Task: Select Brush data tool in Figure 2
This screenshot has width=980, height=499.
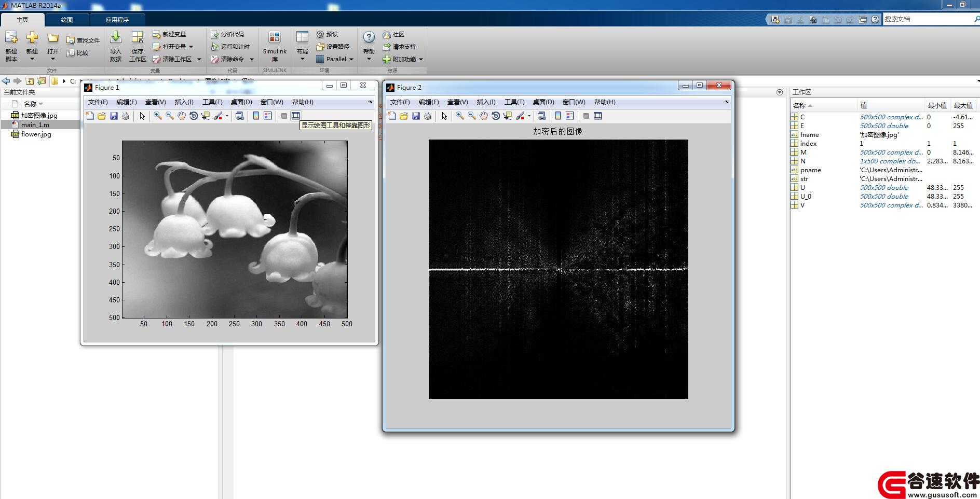Action: pos(520,116)
